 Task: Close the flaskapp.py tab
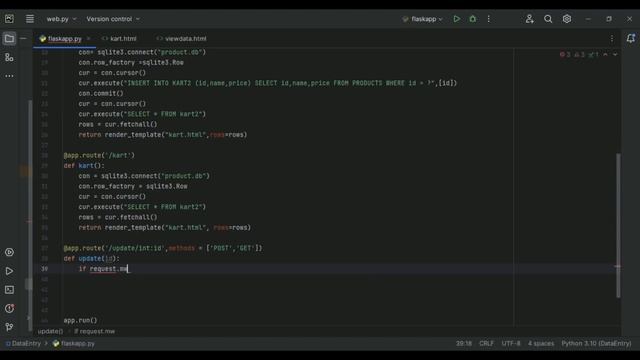[89, 38]
